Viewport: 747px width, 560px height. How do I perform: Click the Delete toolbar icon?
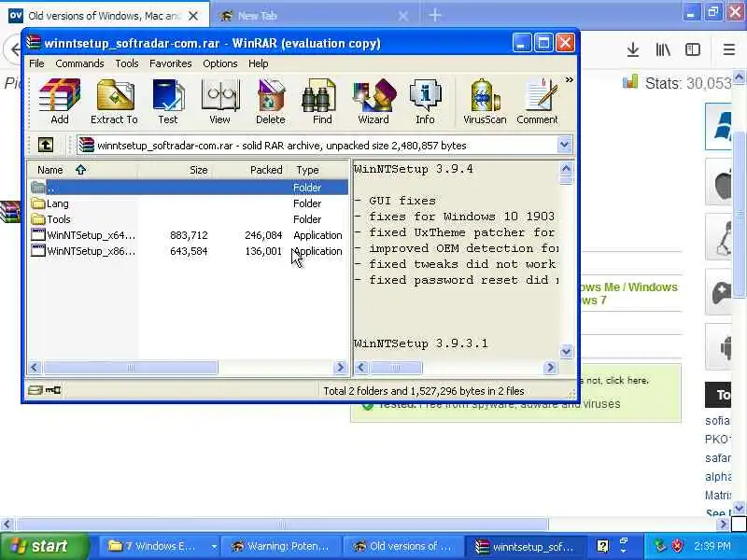click(270, 101)
